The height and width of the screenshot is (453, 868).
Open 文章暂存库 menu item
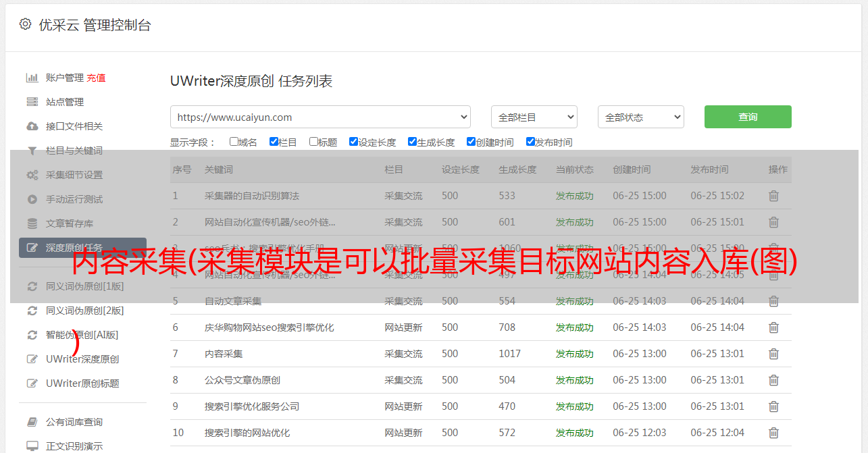[x=70, y=223]
